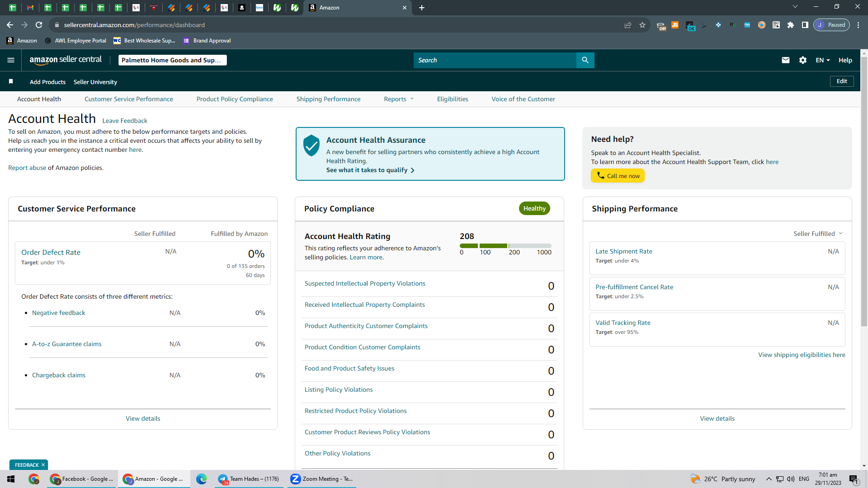Open the Add Products shortcut
Viewport: 868px width, 488px height.
click(x=47, y=82)
